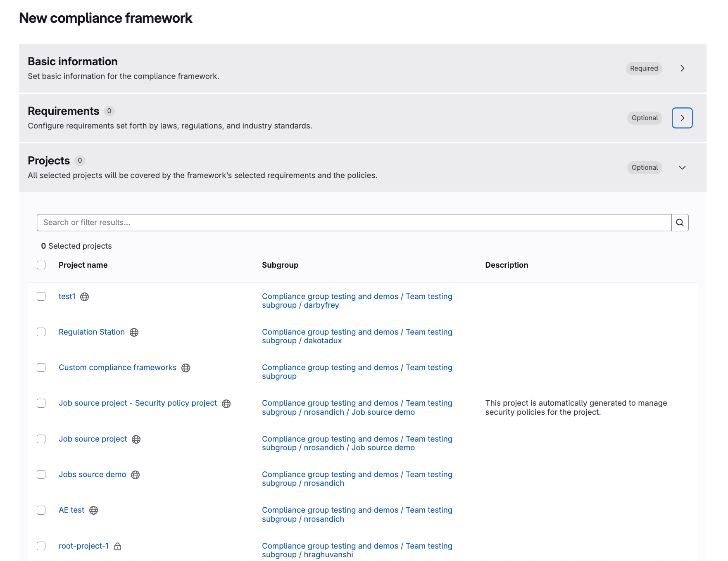The image size is (728, 561).
Task: Click the globe icon beside Regulation Station
Action: (x=134, y=332)
